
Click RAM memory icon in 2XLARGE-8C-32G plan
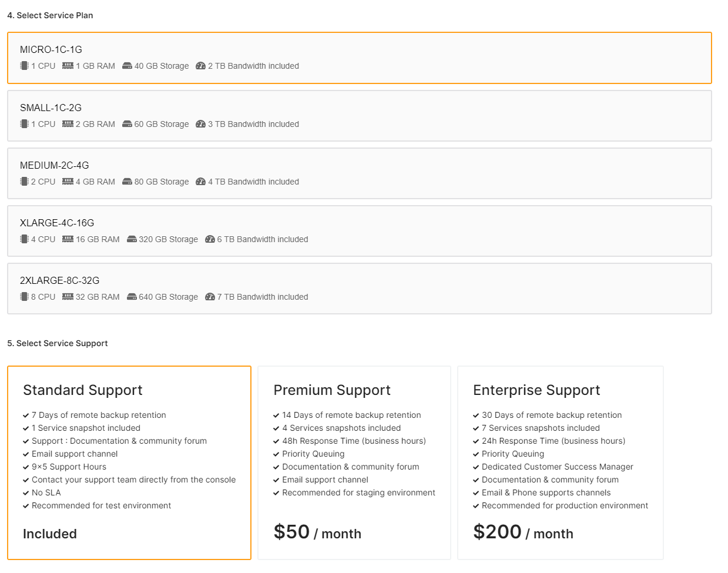pos(68,297)
